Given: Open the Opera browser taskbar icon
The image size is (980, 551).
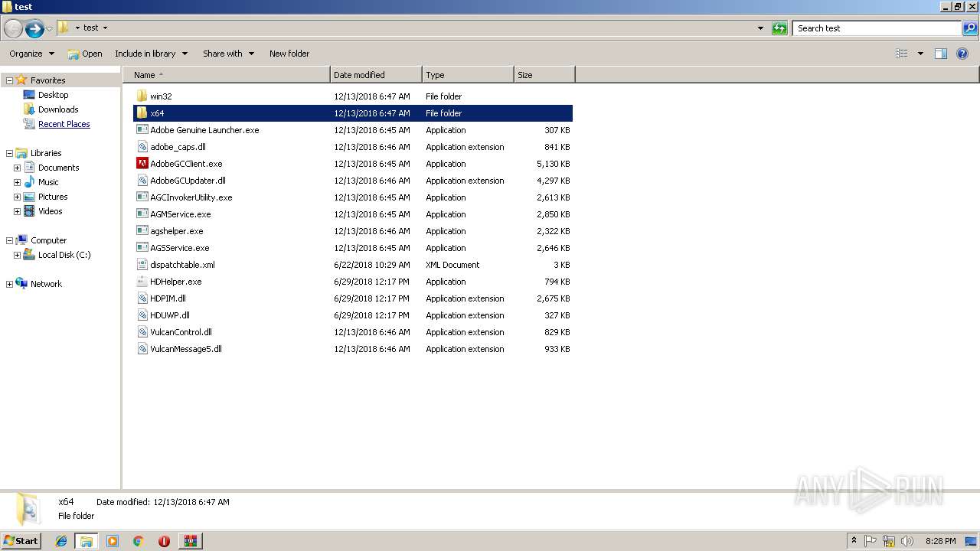Looking at the screenshot, I should click(164, 541).
